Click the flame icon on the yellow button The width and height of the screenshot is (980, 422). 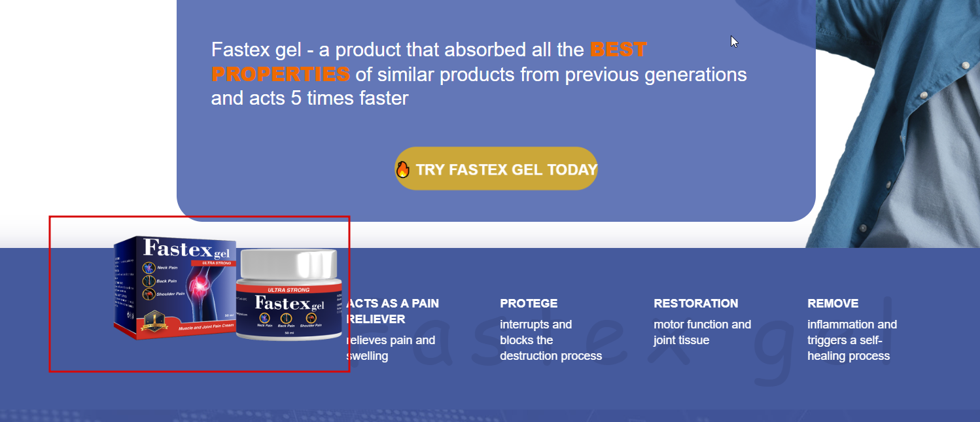403,169
